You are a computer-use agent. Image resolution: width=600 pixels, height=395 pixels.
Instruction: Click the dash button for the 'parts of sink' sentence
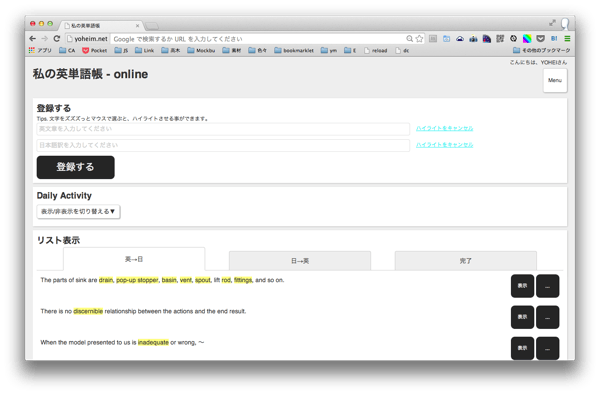coord(548,286)
